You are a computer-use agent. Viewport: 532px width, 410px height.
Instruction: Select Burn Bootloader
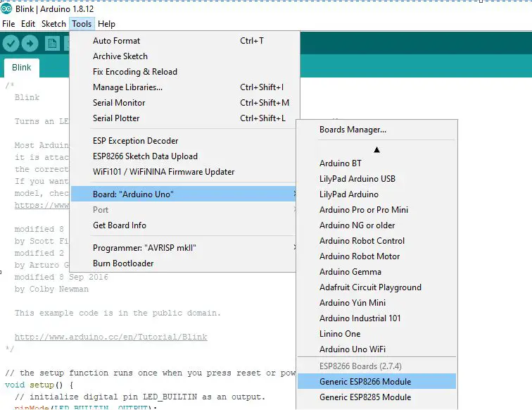tap(184, 263)
